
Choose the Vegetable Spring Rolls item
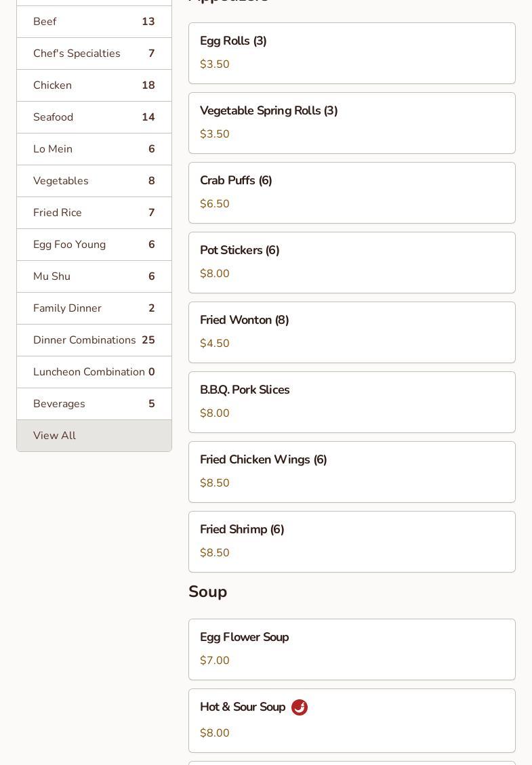click(x=352, y=123)
